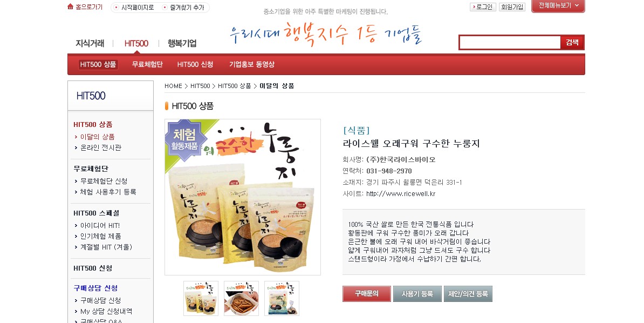
Task: Open the 무료체험단 menu item
Action: [147, 64]
